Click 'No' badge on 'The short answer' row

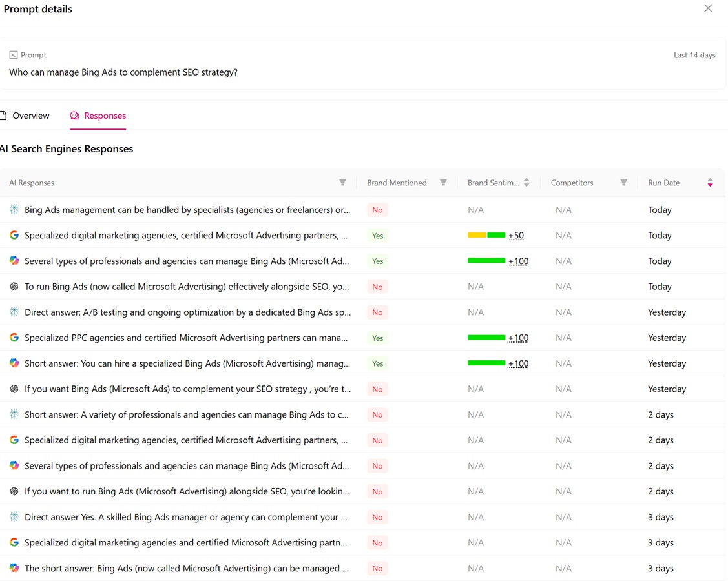pos(377,568)
